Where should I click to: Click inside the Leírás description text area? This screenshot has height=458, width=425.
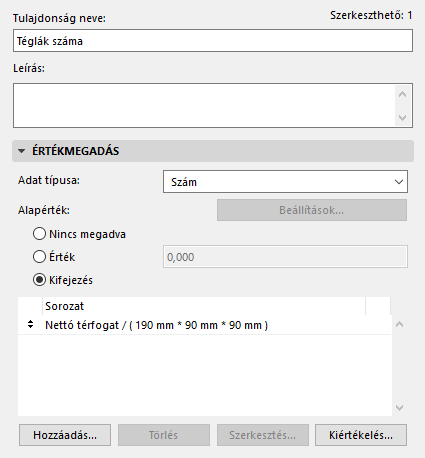point(204,105)
